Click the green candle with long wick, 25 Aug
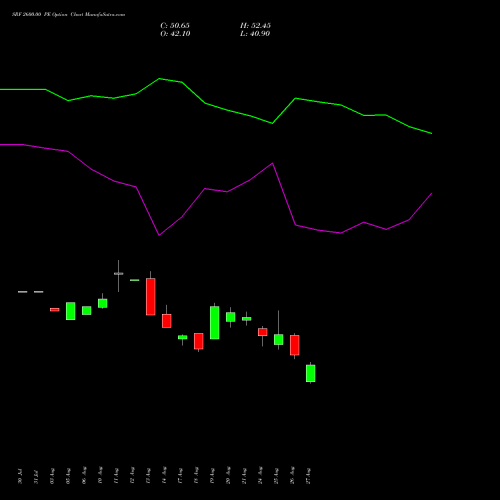The width and height of the screenshot is (500, 500). (x=279, y=339)
